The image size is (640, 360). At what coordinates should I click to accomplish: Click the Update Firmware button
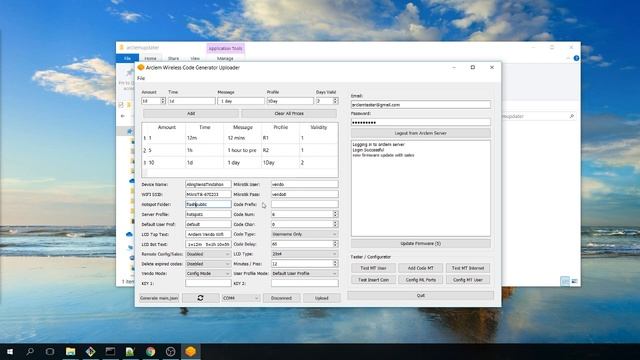point(420,243)
